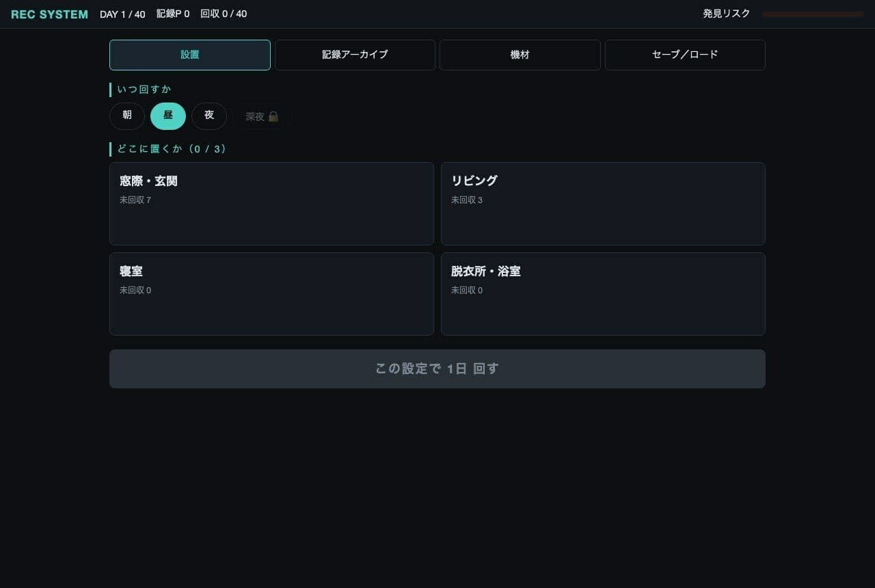Click この設定で 1日 回す button
This screenshot has width=875, height=588.
point(437,369)
